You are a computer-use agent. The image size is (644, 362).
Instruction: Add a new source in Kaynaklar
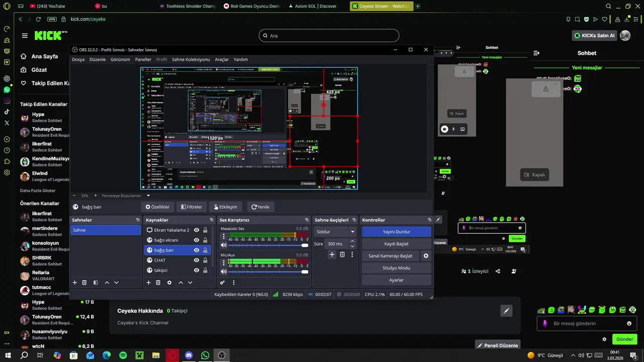(x=148, y=283)
